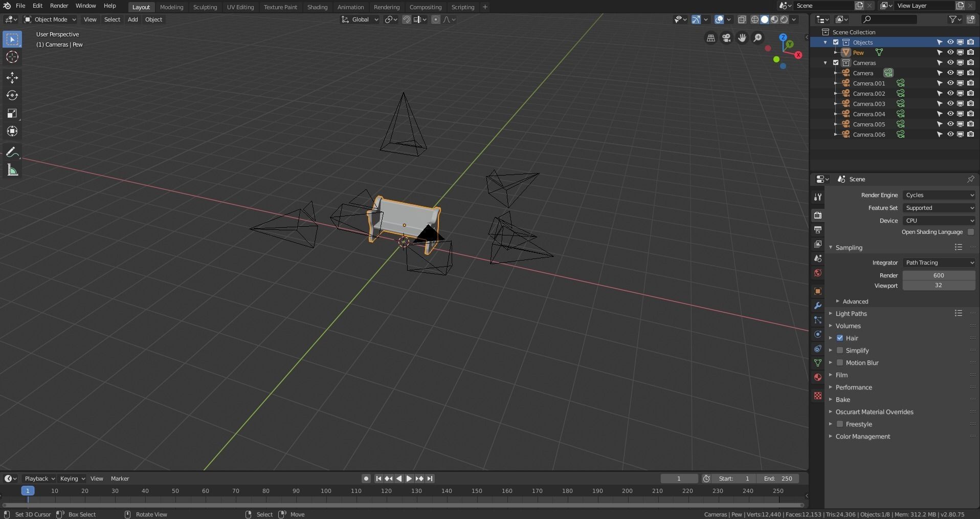Enable Open Shading Language checkbox
This screenshot has height=519, width=980.
point(971,232)
